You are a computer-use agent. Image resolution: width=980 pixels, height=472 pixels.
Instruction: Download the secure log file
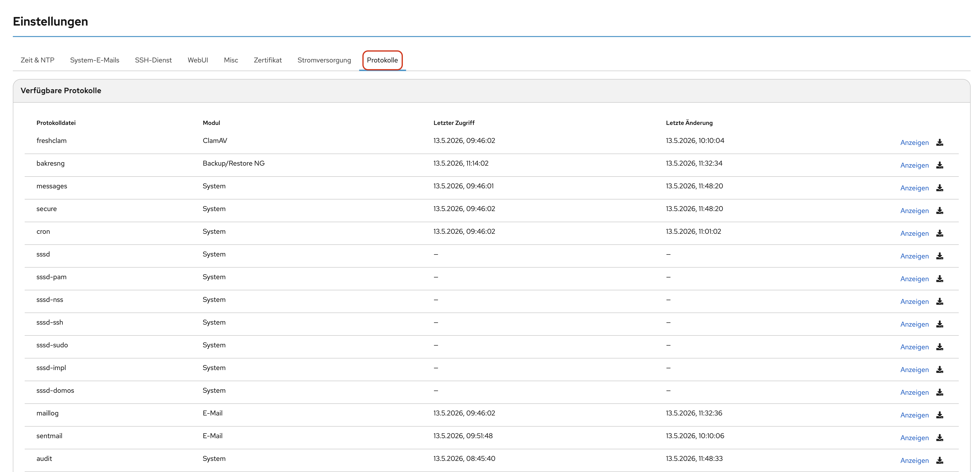coord(939,210)
